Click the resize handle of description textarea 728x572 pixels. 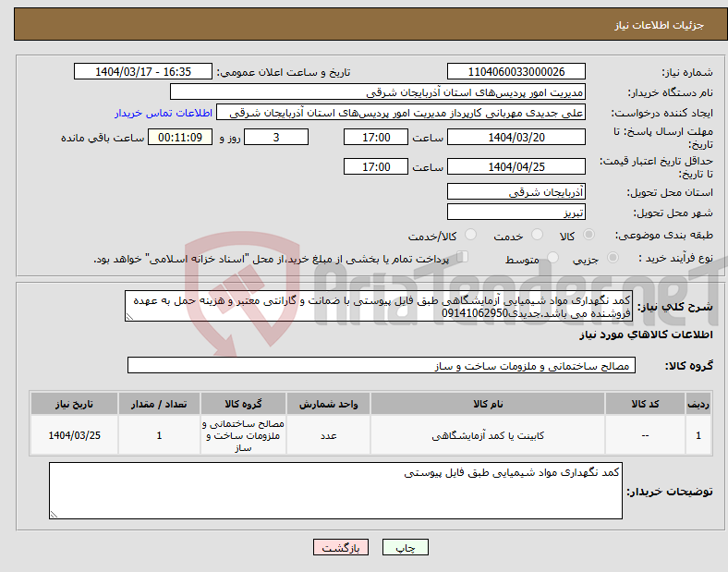129,317
